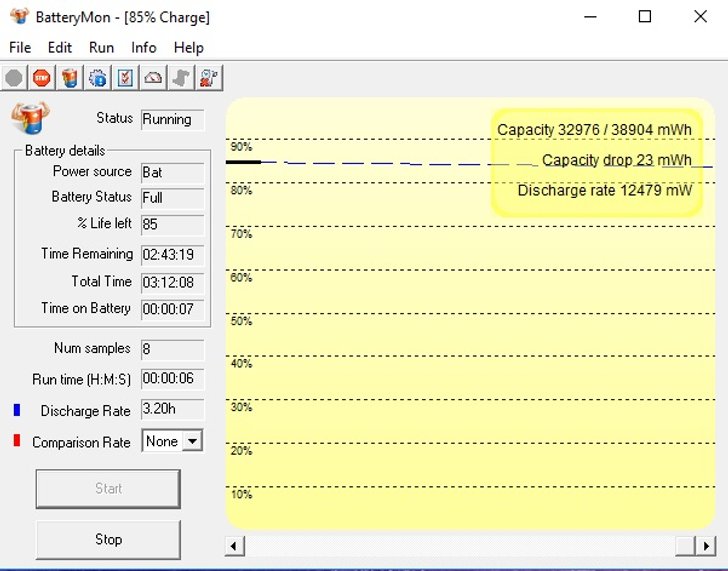The width and height of the screenshot is (728, 571).
Task: Click the red Comparison Rate color marker
Action: point(17,440)
